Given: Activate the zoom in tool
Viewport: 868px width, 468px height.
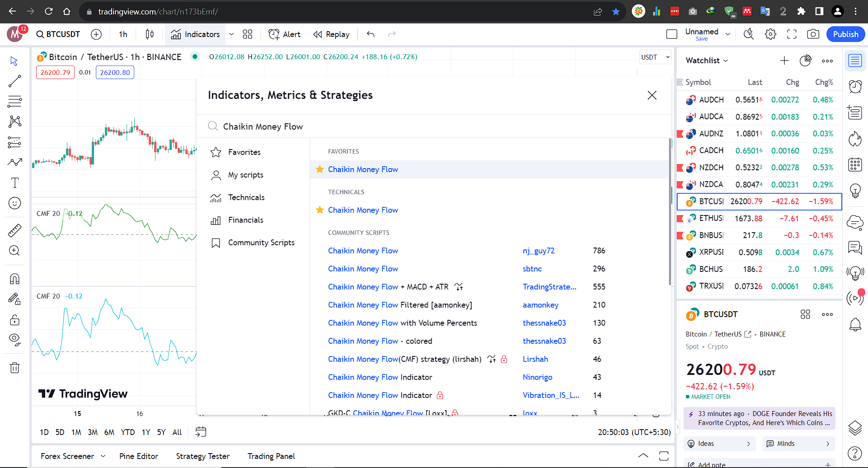Looking at the screenshot, I should 14,251.
